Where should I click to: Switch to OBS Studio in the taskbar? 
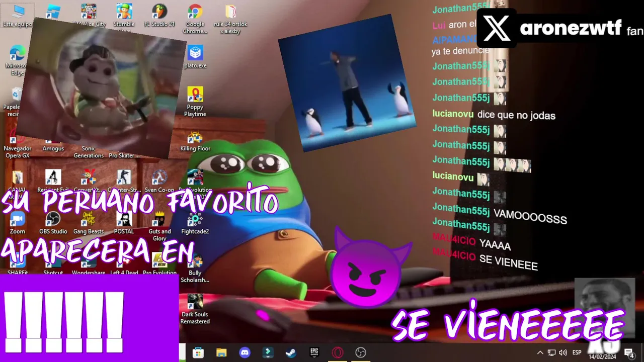pos(360,352)
